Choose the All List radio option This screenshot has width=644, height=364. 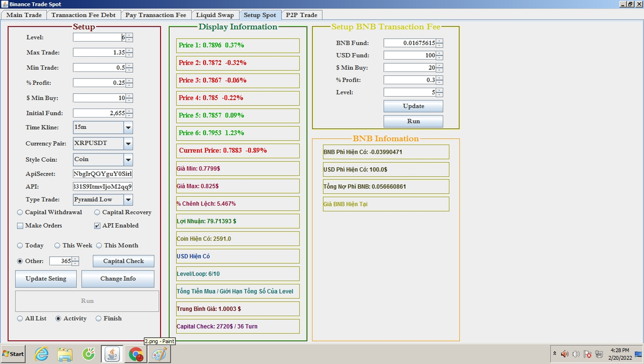[x=20, y=318]
